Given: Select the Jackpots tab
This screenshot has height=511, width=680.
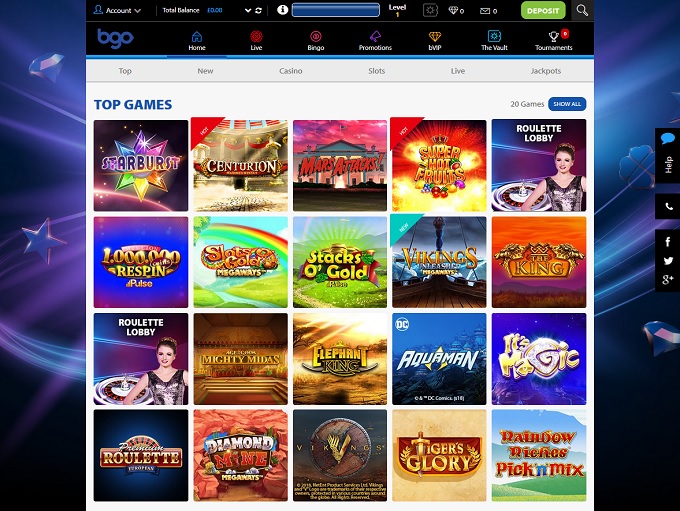Looking at the screenshot, I should click(x=546, y=71).
